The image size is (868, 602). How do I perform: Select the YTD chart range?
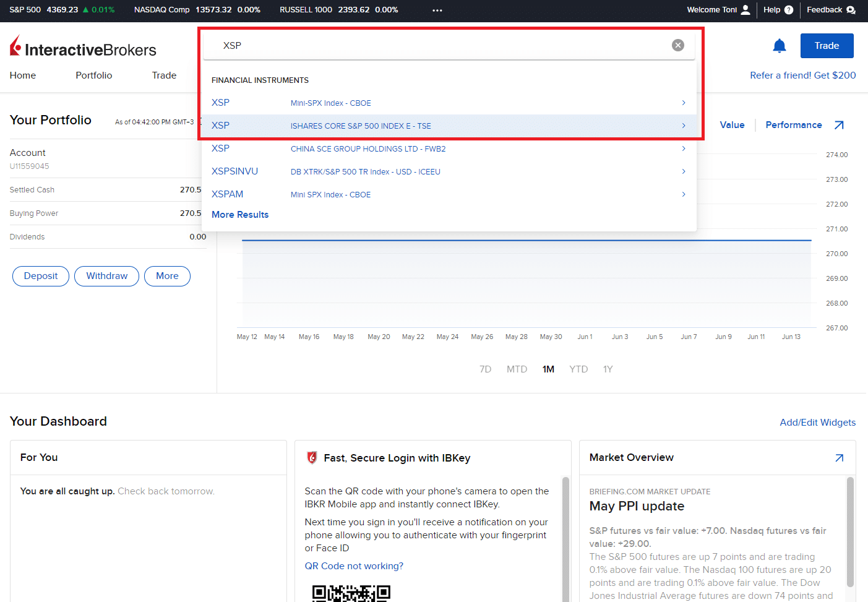[578, 369]
